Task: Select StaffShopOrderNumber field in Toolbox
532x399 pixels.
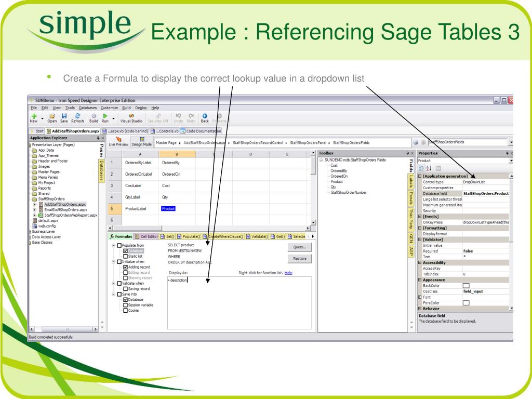Action: pos(349,192)
